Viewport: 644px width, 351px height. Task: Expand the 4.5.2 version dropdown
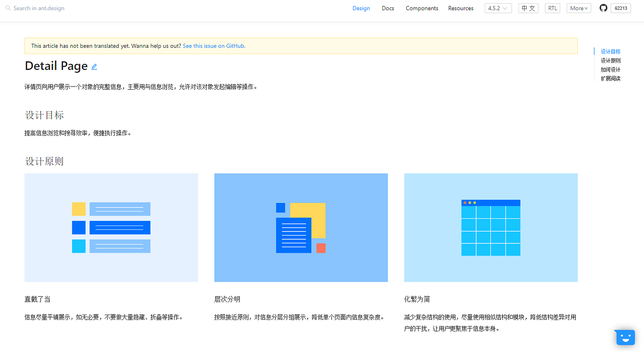pos(498,8)
